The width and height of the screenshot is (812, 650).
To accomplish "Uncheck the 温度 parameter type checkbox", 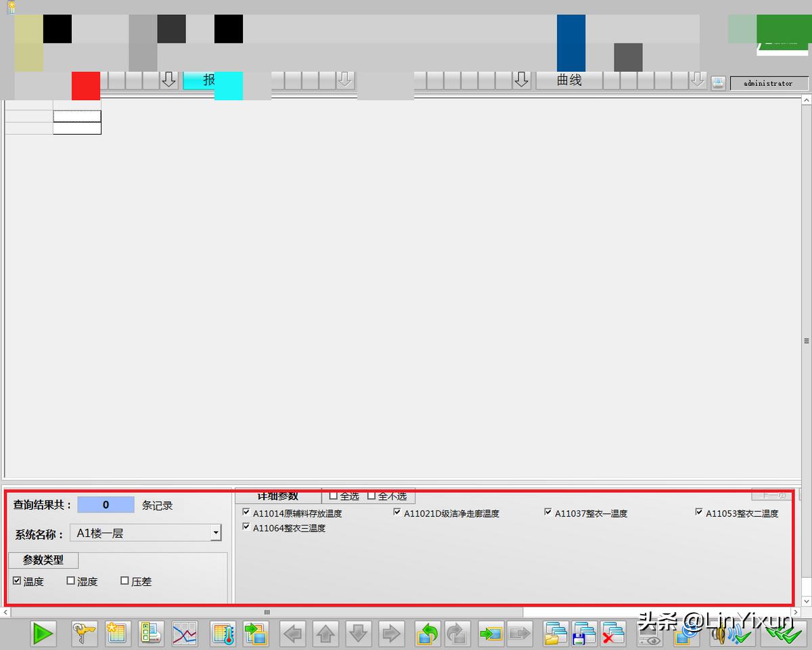I will coord(17,580).
